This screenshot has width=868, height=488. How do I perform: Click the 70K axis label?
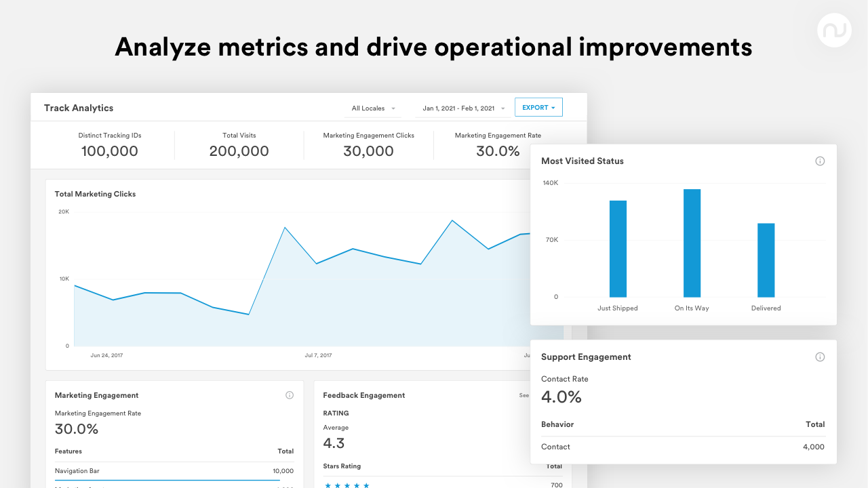coord(553,240)
